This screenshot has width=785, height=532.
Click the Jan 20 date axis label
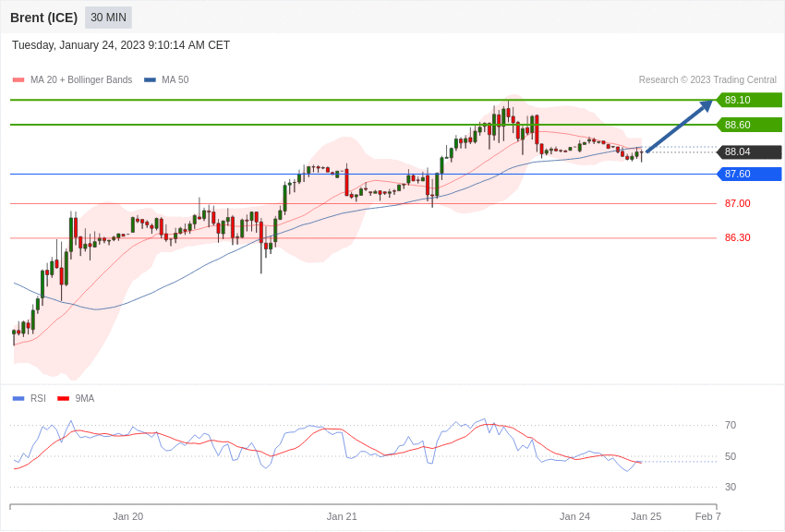pos(128,516)
